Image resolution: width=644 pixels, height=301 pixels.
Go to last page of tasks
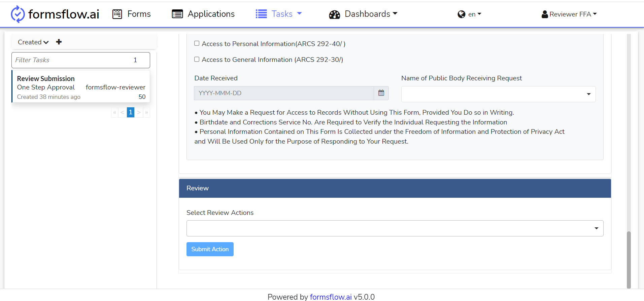(146, 112)
